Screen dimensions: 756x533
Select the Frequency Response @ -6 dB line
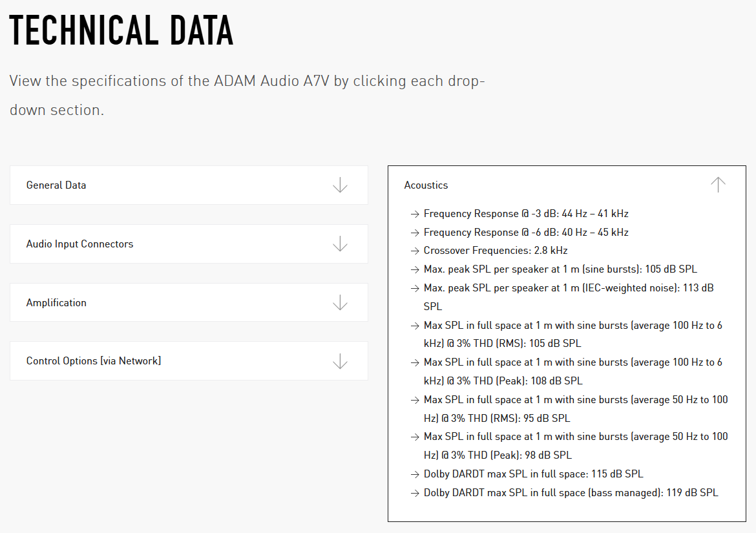click(x=526, y=232)
